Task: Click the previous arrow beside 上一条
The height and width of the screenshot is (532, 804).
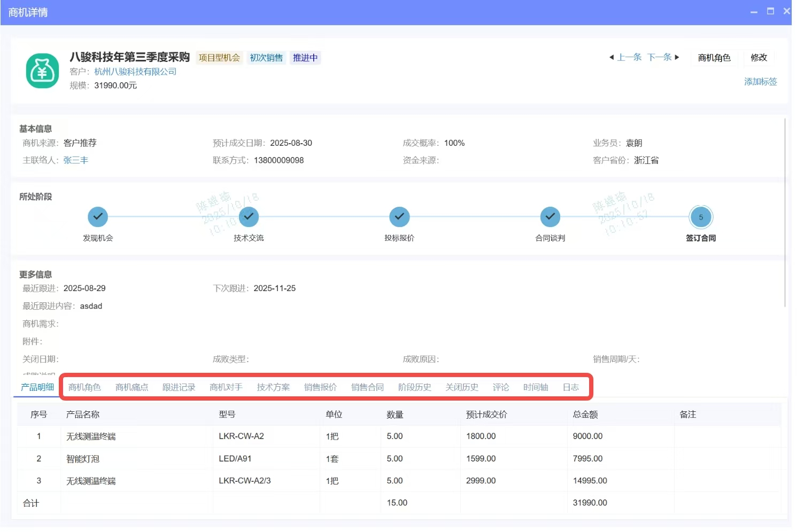Action: pyautogui.click(x=612, y=57)
